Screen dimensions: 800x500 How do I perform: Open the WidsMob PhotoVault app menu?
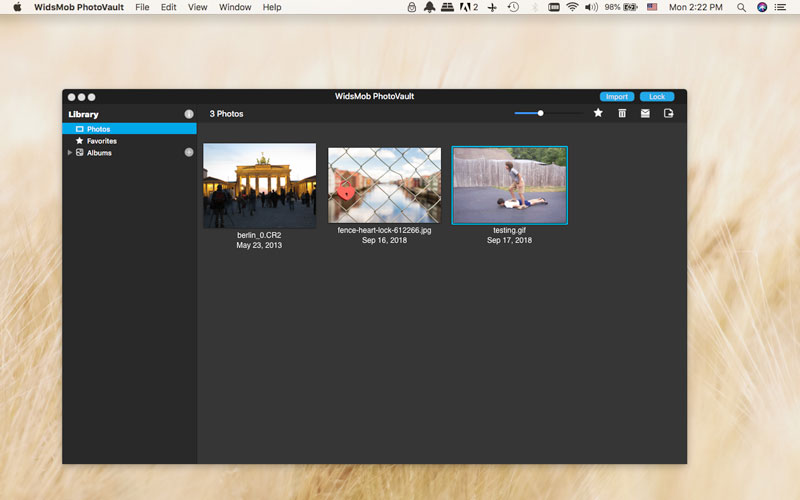tap(79, 7)
